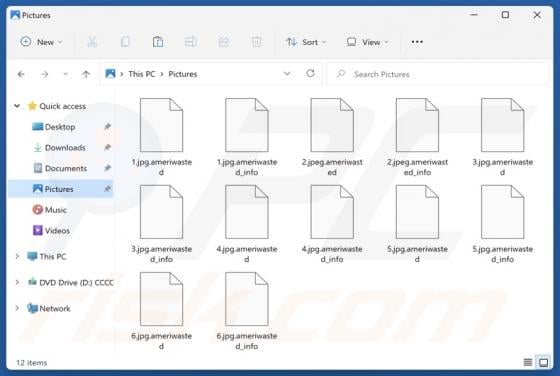Image resolution: width=560 pixels, height=376 pixels.
Task: Expand chevron between This PC and Pictures
Action: click(162, 74)
